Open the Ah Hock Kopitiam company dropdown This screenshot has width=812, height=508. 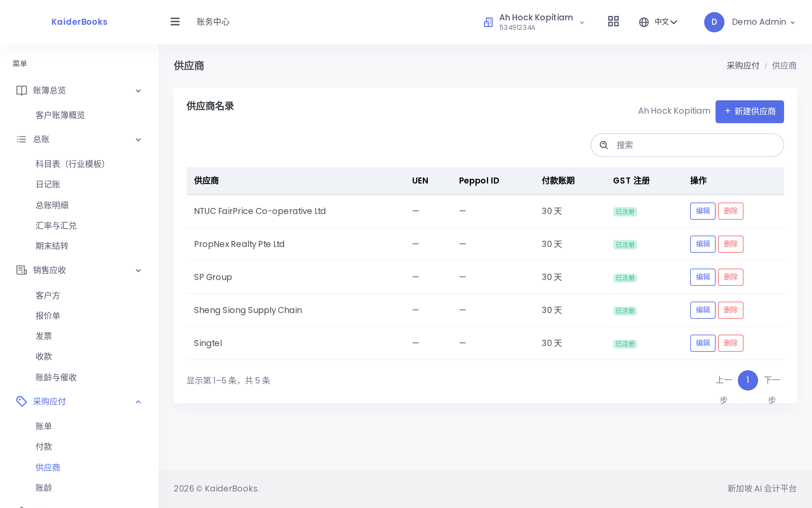(534, 22)
